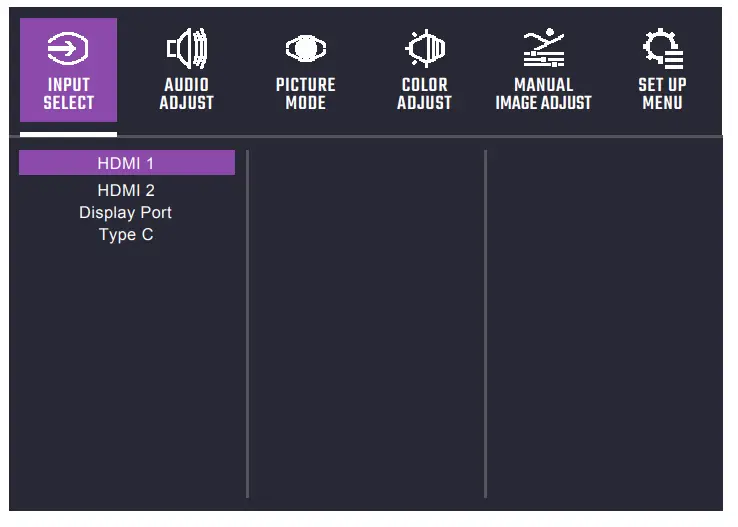738x527 pixels.
Task: Click the white underline below Input Select
Action: click(x=68, y=133)
